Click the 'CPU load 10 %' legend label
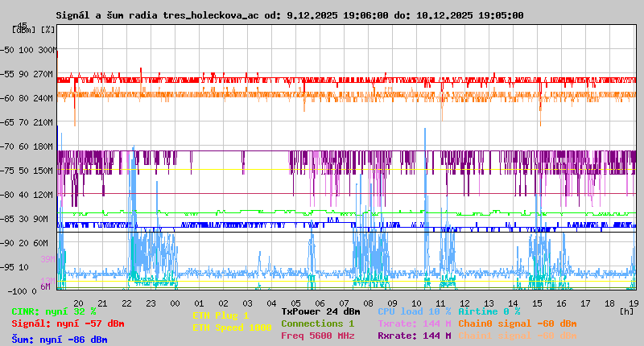The height and width of the screenshot is (346, 644). (415, 311)
